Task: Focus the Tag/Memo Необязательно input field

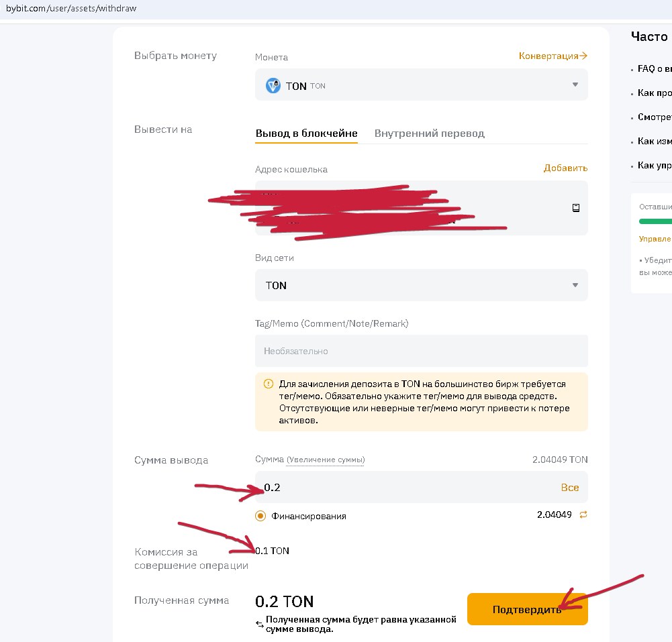Action: pos(422,352)
